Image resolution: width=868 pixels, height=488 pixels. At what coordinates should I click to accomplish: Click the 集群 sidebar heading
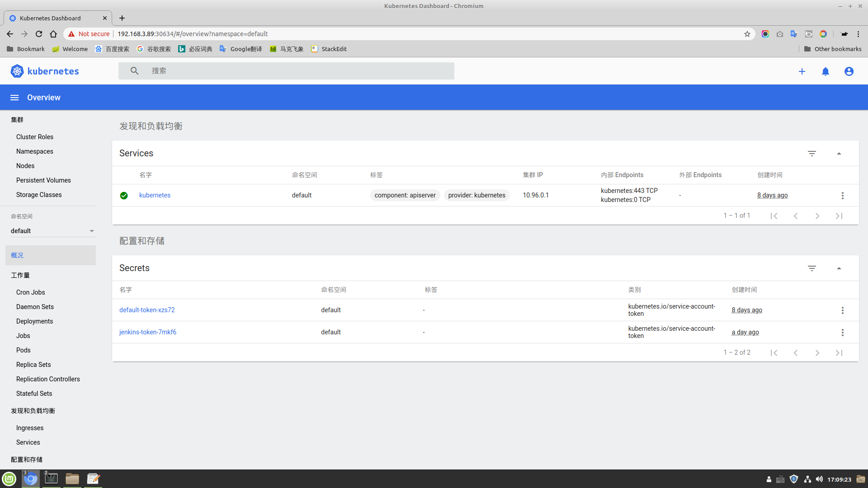pos(17,120)
